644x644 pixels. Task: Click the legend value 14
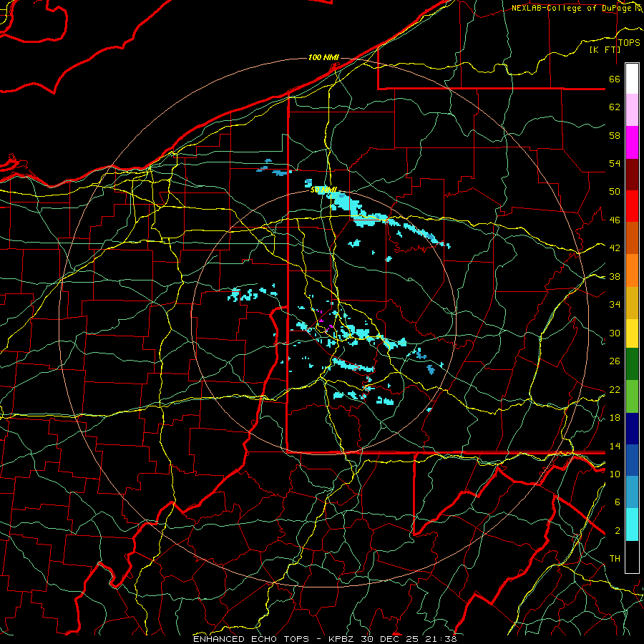pyautogui.click(x=615, y=446)
